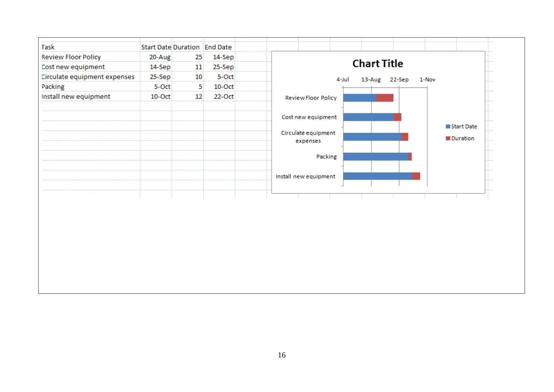This screenshot has width=554, height=392.
Task: Select blue bar for Review Floor Policy
Action: [x=360, y=98]
